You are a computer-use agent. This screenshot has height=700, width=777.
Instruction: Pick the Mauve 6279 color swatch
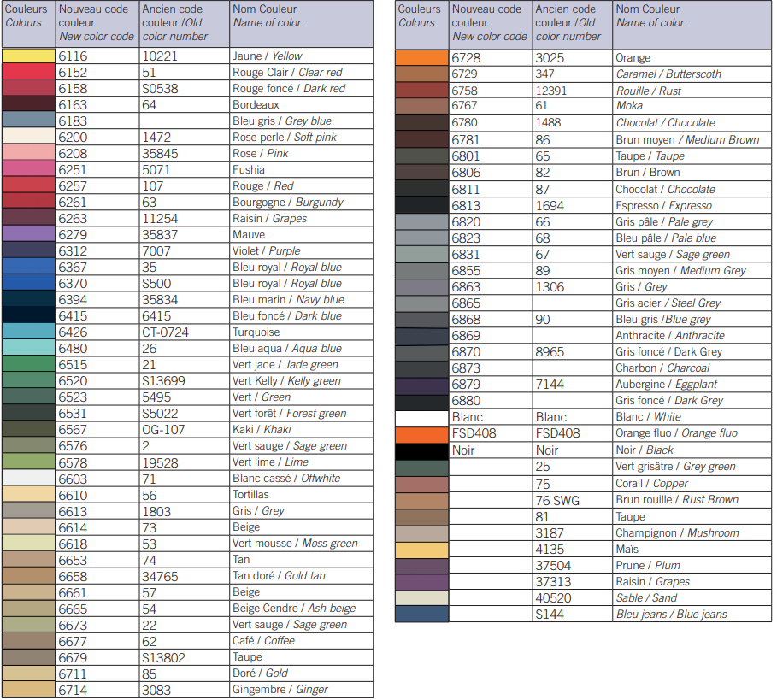pyautogui.click(x=28, y=234)
